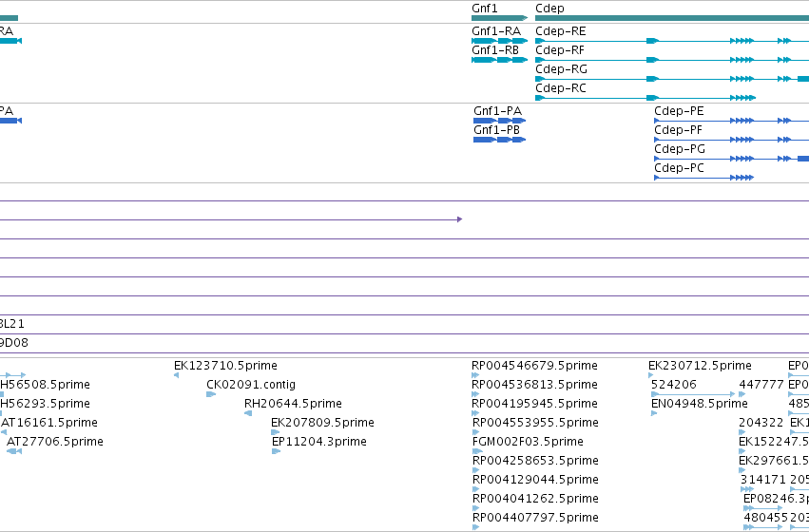
Task: Open the Cdep-PC protein label
Action: (679, 168)
